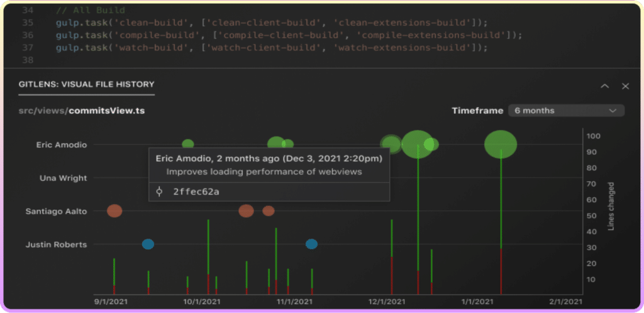Click line number 38 in the gutter

27,61
